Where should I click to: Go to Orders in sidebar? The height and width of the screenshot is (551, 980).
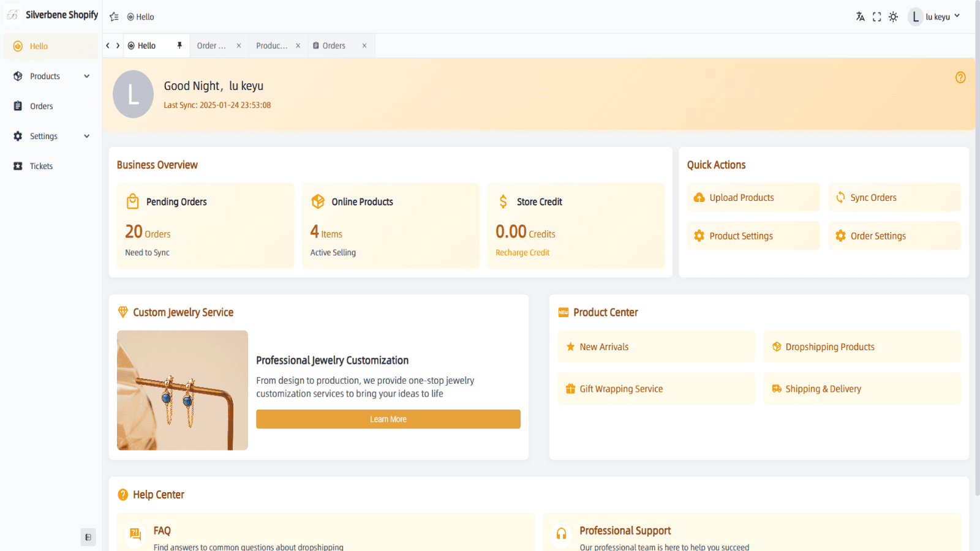coord(51,107)
